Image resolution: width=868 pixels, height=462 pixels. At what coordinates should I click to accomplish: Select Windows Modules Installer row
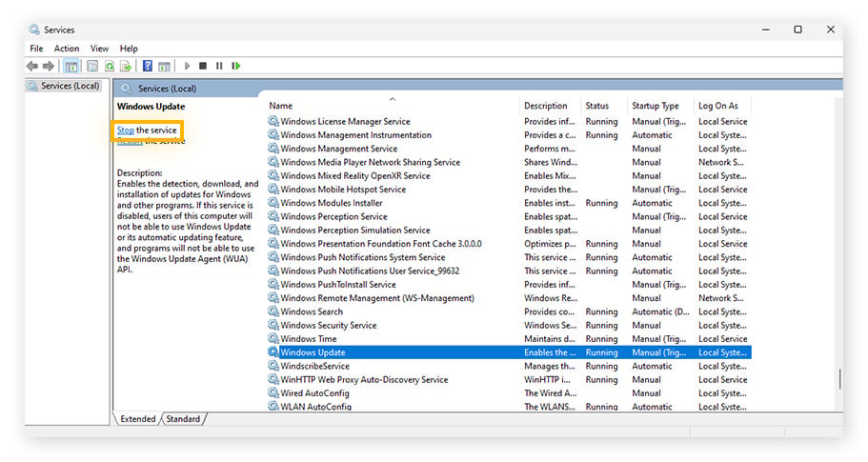509,203
